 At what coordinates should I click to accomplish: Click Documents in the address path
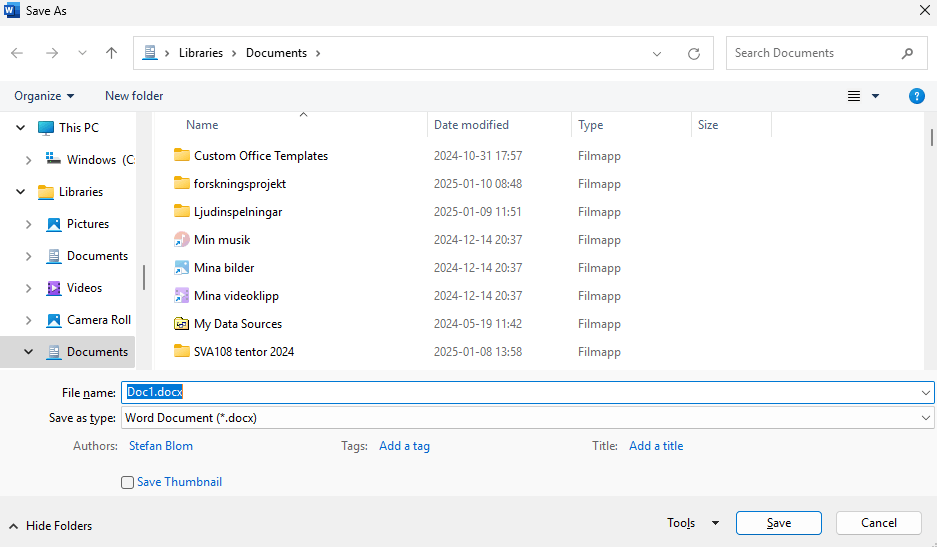[276, 53]
